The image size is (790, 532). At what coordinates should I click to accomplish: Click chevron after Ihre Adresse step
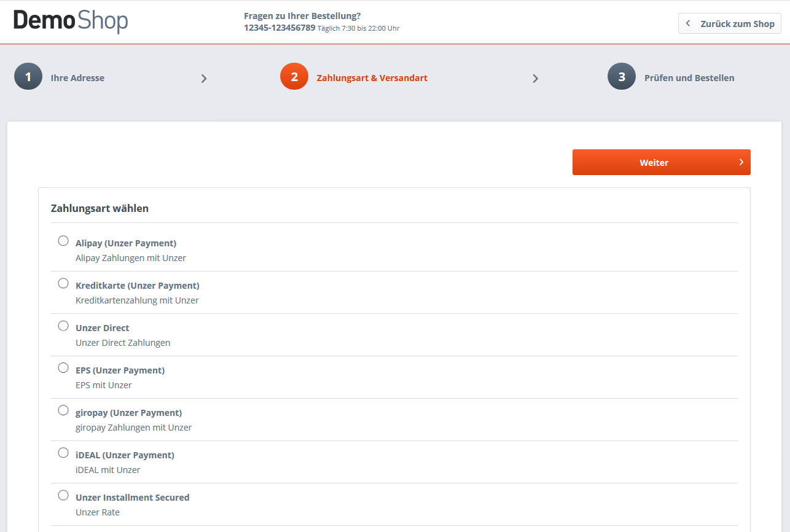point(204,79)
